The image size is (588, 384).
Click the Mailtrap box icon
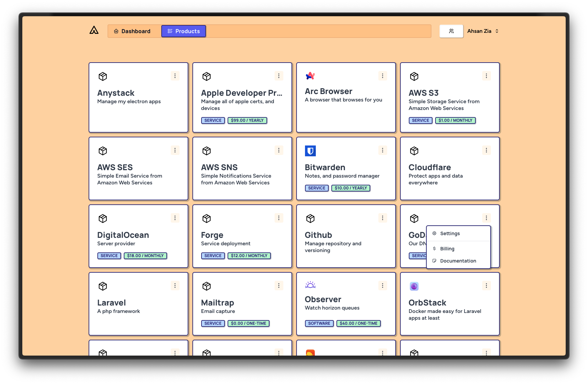tap(207, 286)
